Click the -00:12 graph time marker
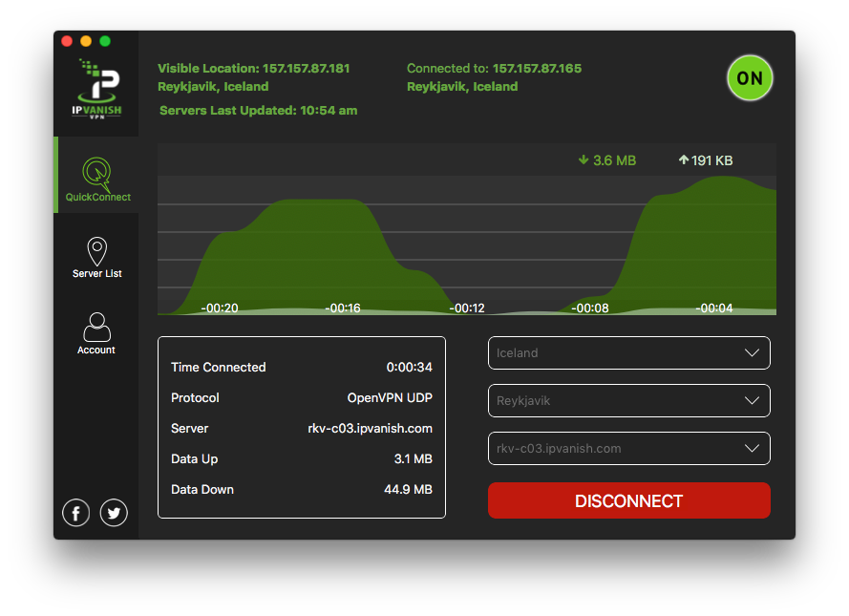 pyautogui.click(x=467, y=308)
